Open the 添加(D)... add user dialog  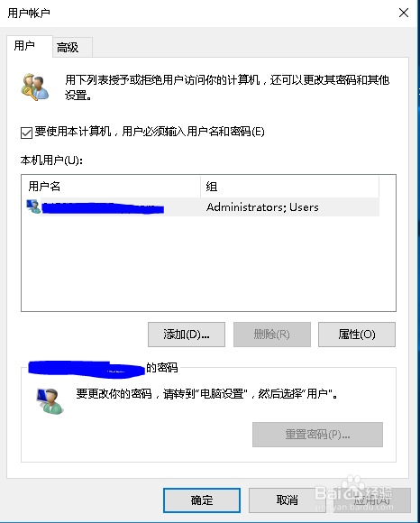click(x=187, y=335)
